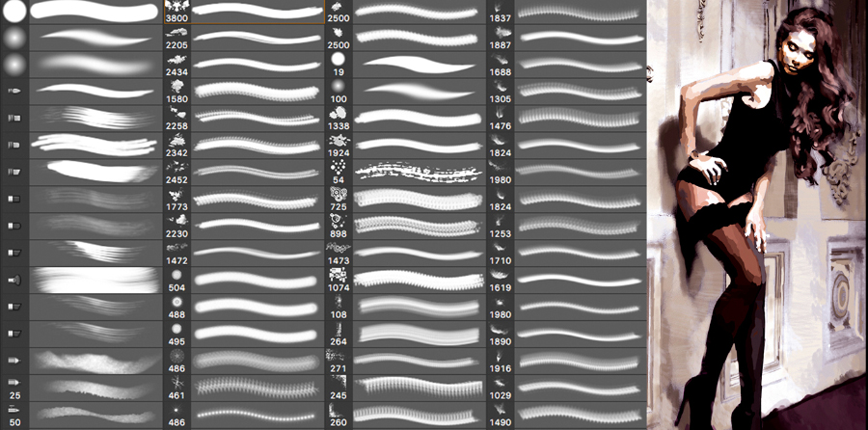The image size is (868, 430).
Task: Select the stroke preview for brush 1688
Action: (581, 66)
